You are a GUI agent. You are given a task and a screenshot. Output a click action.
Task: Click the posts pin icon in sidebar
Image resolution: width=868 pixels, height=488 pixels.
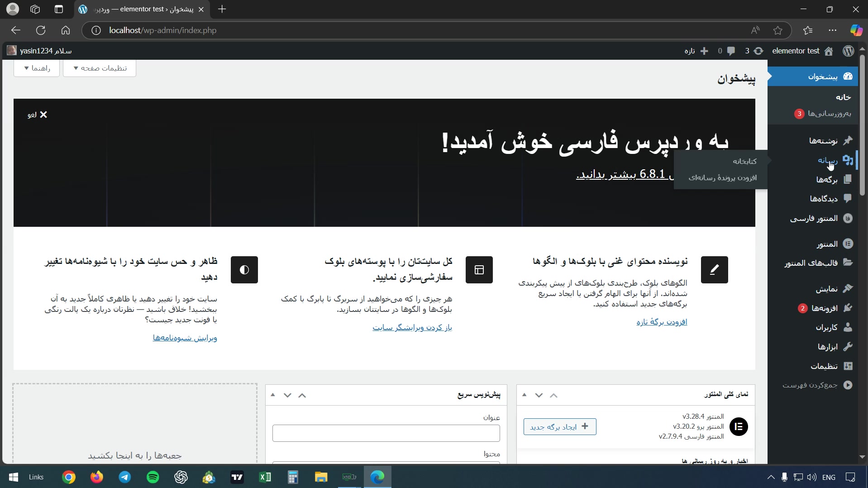(848, 141)
